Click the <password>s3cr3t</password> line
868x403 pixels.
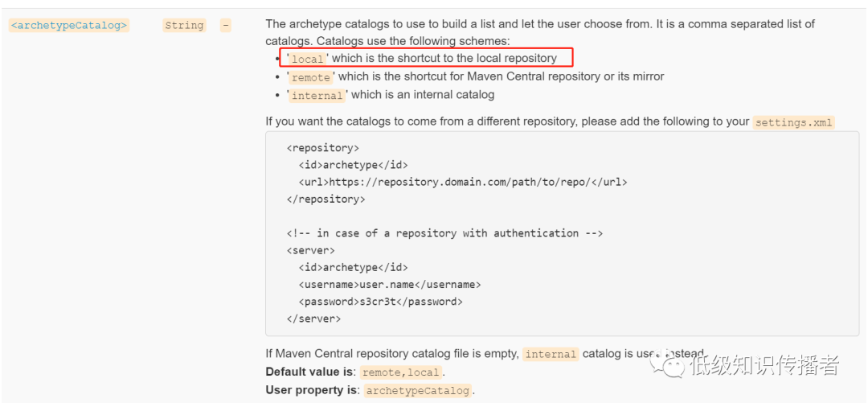(381, 302)
